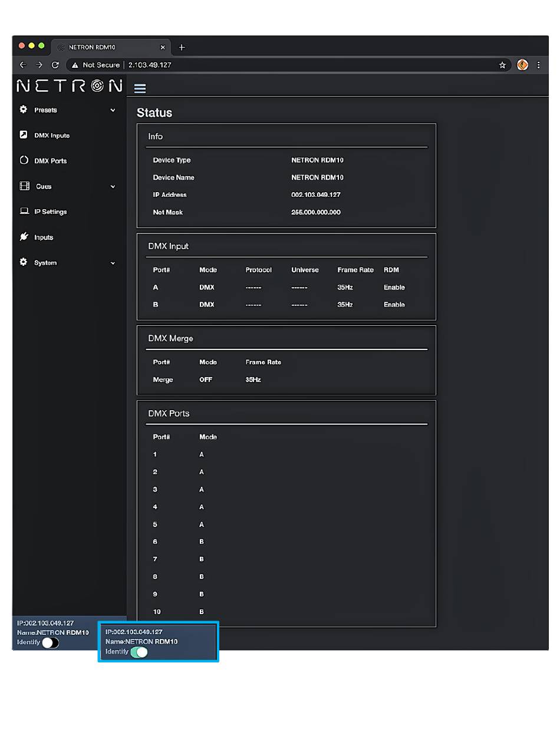Go to DMX Ports page

click(51, 161)
